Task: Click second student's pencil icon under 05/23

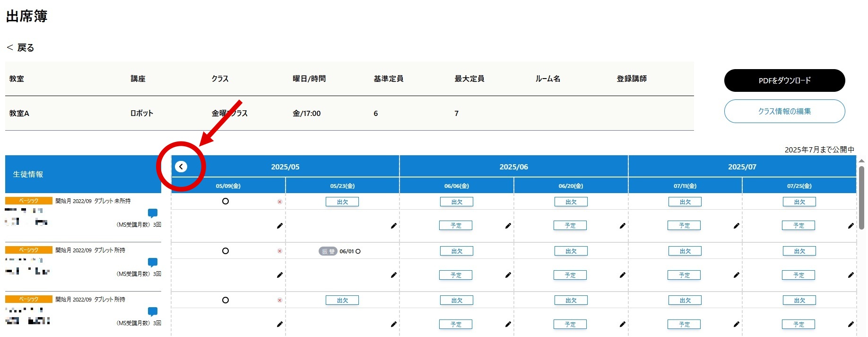Action: click(393, 275)
